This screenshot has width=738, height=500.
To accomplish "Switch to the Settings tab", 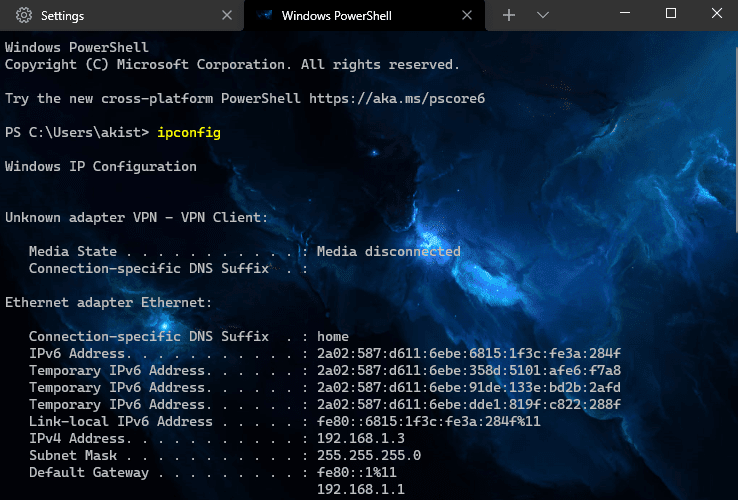I will pos(121,16).
